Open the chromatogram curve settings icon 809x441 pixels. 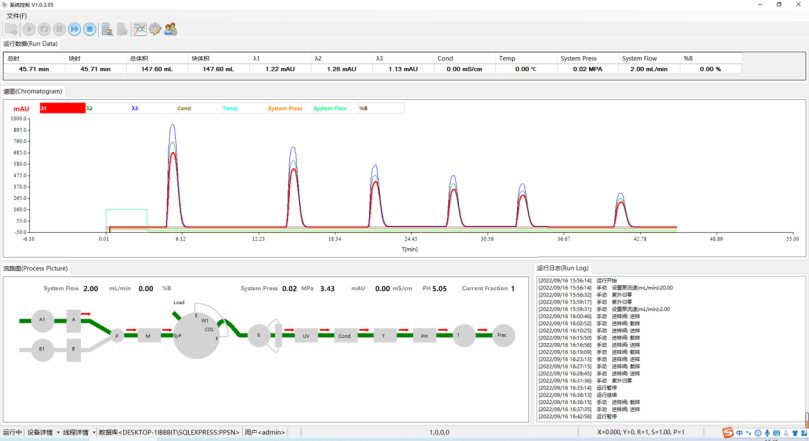click(140, 29)
